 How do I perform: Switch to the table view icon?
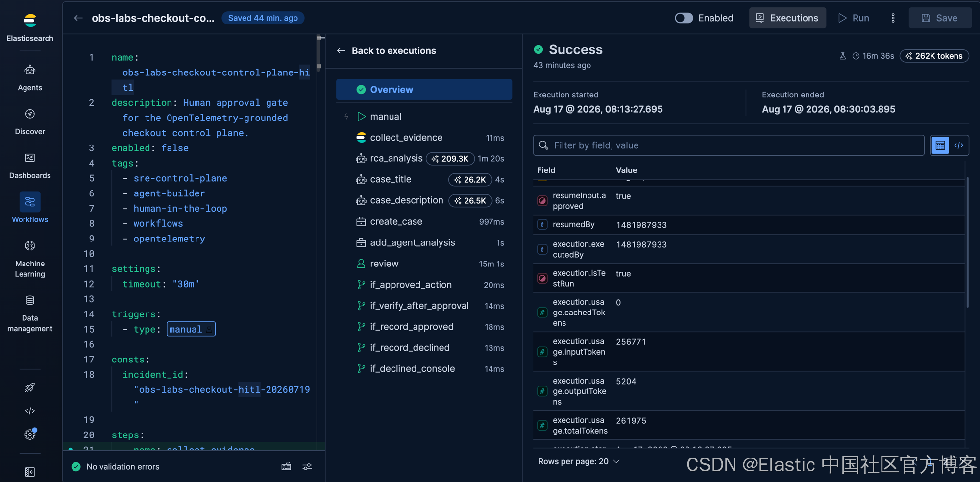(940, 145)
